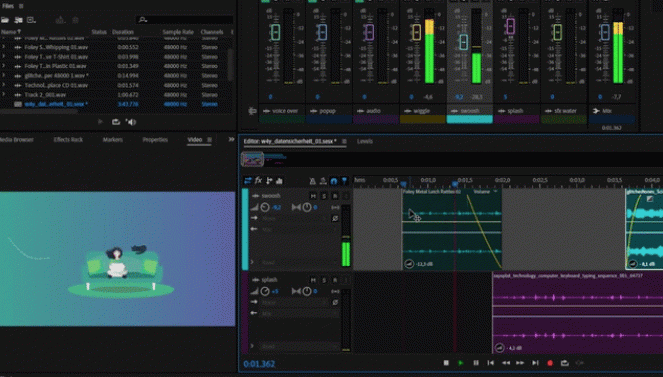663x377 pixels.
Task: Open the Editor panel menu icon
Action: click(344, 141)
